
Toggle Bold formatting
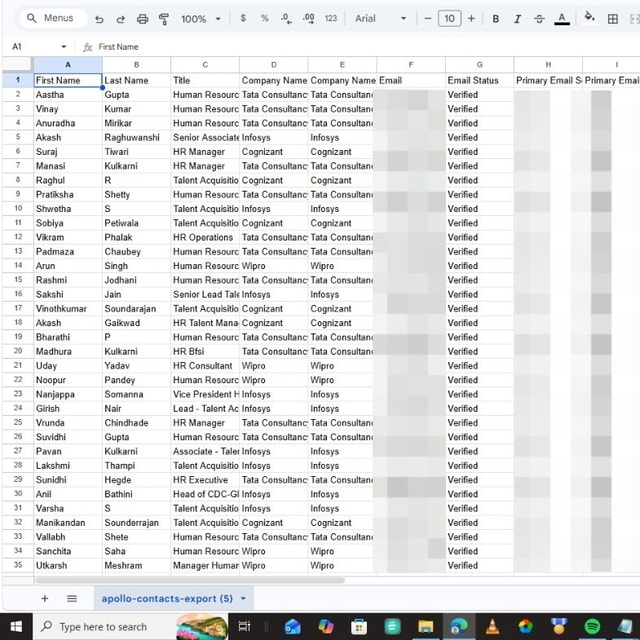click(x=496, y=19)
